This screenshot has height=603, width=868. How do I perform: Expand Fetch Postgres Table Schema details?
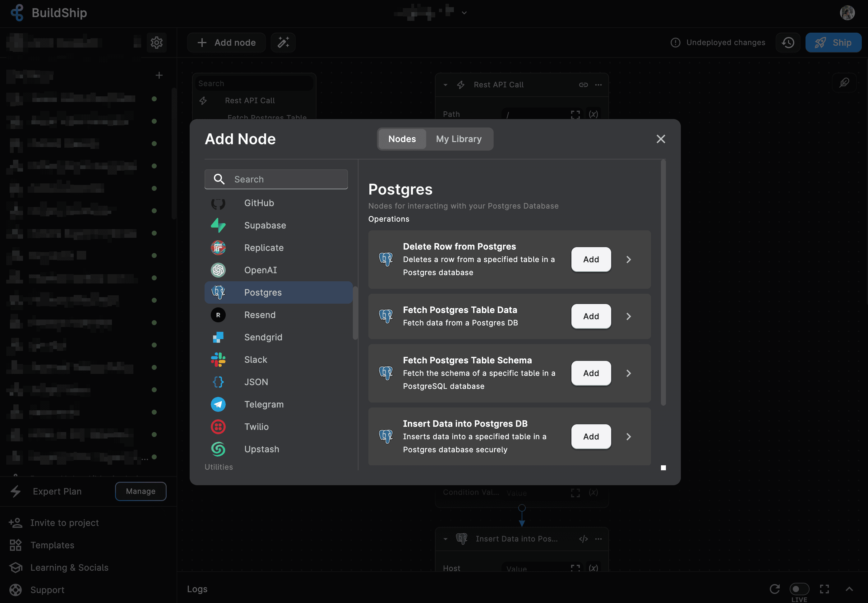click(628, 373)
